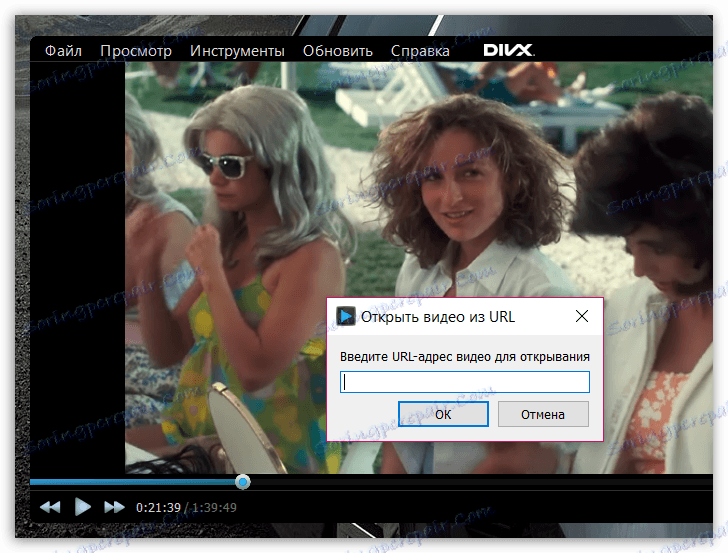
Task: Fast forward the video
Action: tap(114, 507)
